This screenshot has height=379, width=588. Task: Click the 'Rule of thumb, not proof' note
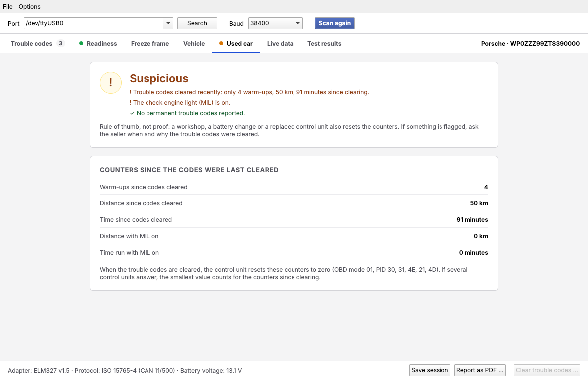289,131
